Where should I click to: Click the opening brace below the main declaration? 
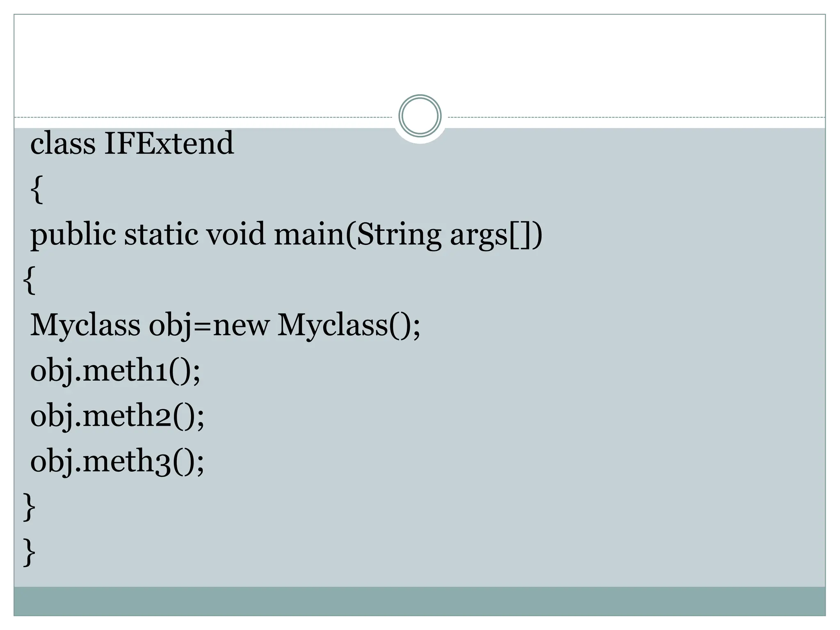[29, 280]
